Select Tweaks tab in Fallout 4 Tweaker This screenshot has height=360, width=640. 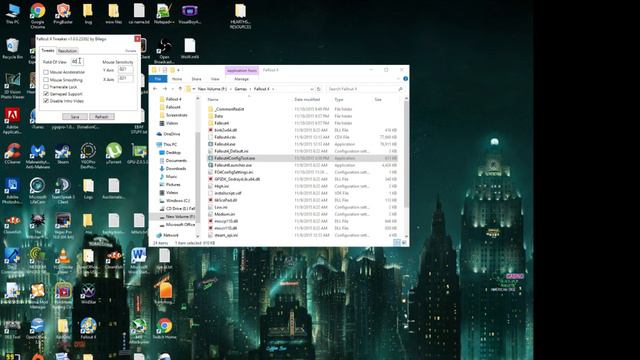click(48, 50)
